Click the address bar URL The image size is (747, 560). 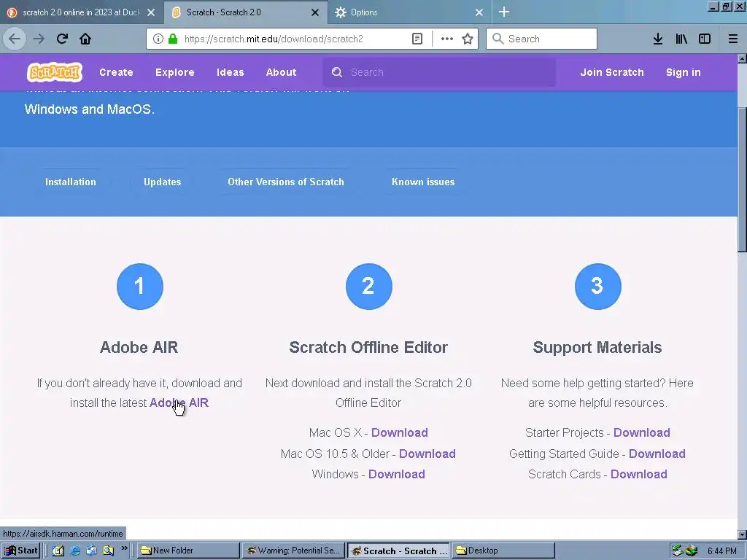coord(274,39)
